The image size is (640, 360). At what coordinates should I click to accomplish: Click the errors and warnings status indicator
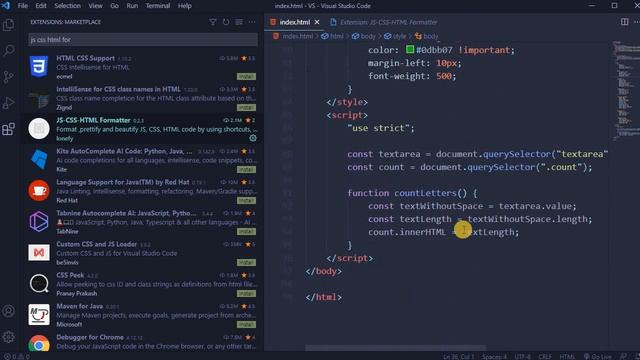(16, 357)
